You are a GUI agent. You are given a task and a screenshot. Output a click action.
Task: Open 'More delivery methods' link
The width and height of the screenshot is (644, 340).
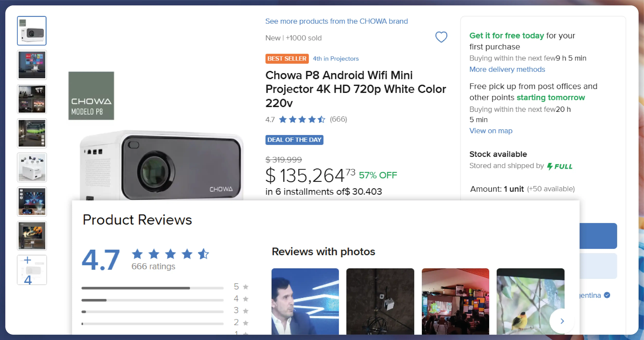507,69
